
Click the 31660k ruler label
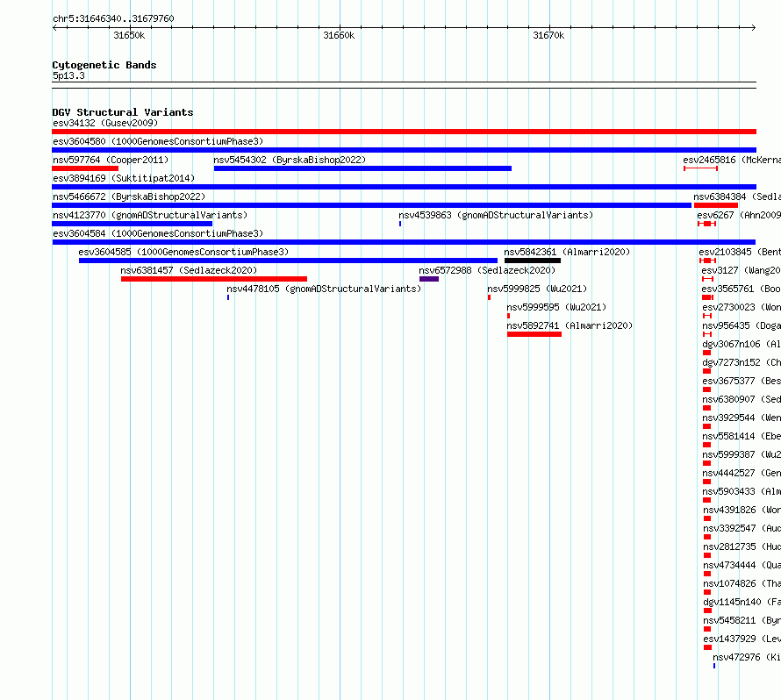[339, 35]
